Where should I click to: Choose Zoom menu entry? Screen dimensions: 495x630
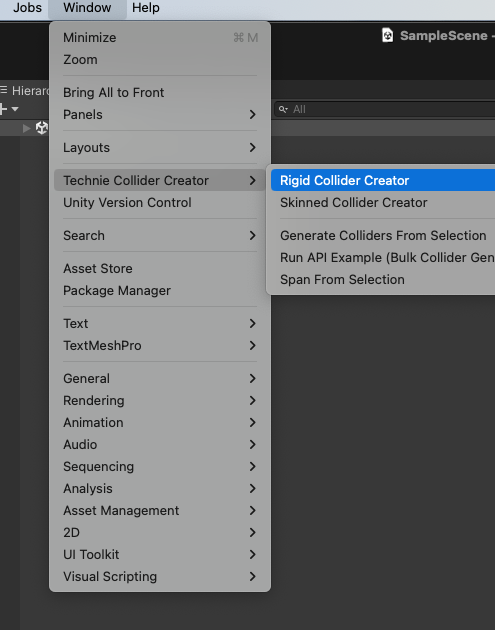(160, 59)
